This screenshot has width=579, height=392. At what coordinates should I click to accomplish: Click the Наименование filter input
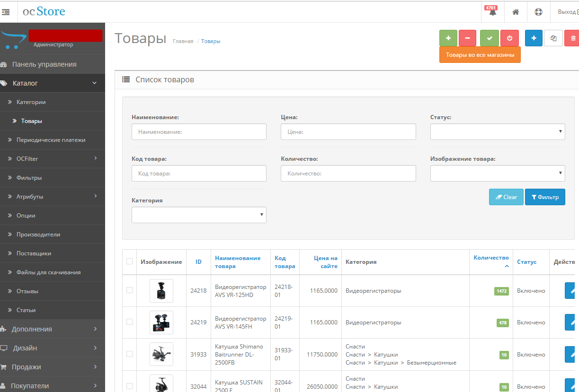pos(199,132)
